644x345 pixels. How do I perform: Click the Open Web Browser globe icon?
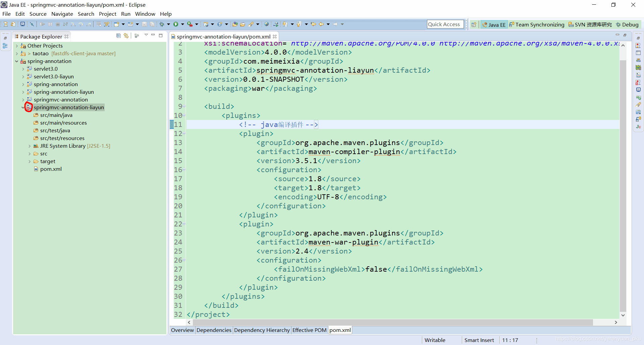tap(266, 24)
